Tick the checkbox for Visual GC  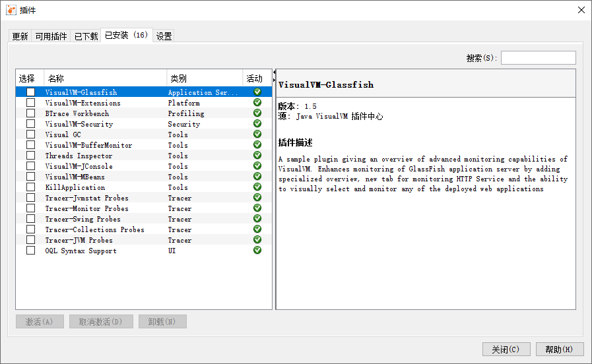[x=30, y=135]
